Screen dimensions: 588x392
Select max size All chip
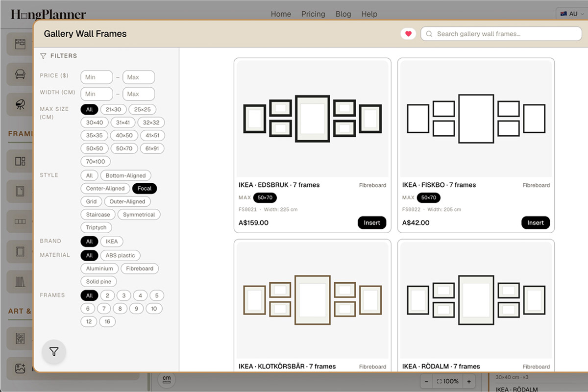(x=89, y=109)
